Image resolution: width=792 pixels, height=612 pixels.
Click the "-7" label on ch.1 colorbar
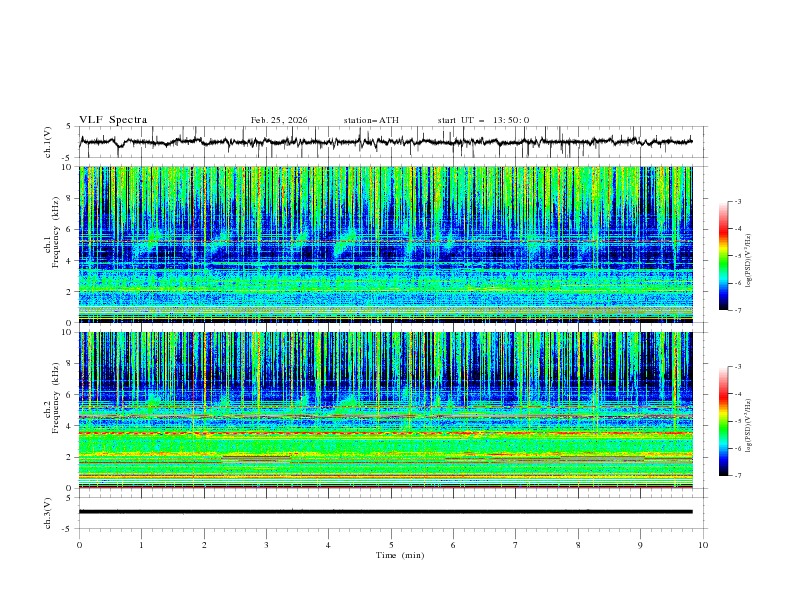click(x=738, y=310)
